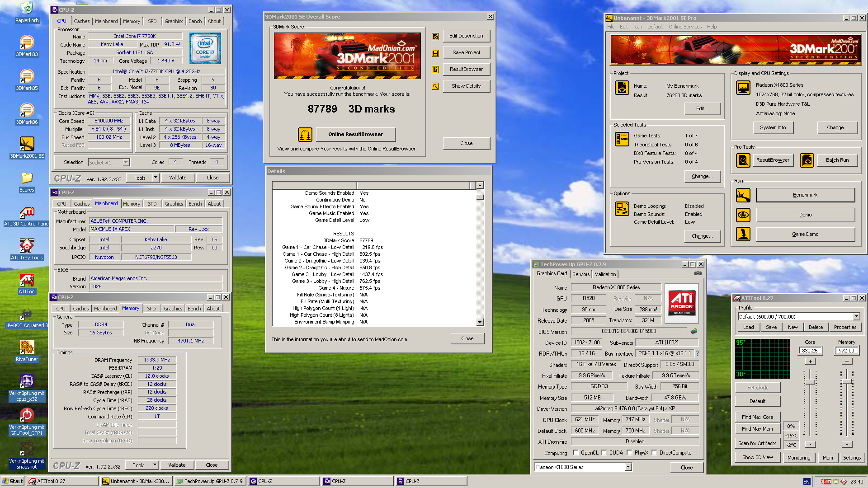Open the GPUTool_CTP1 shortcut icon
This screenshot has width=868, height=488.
coord(27,416)
